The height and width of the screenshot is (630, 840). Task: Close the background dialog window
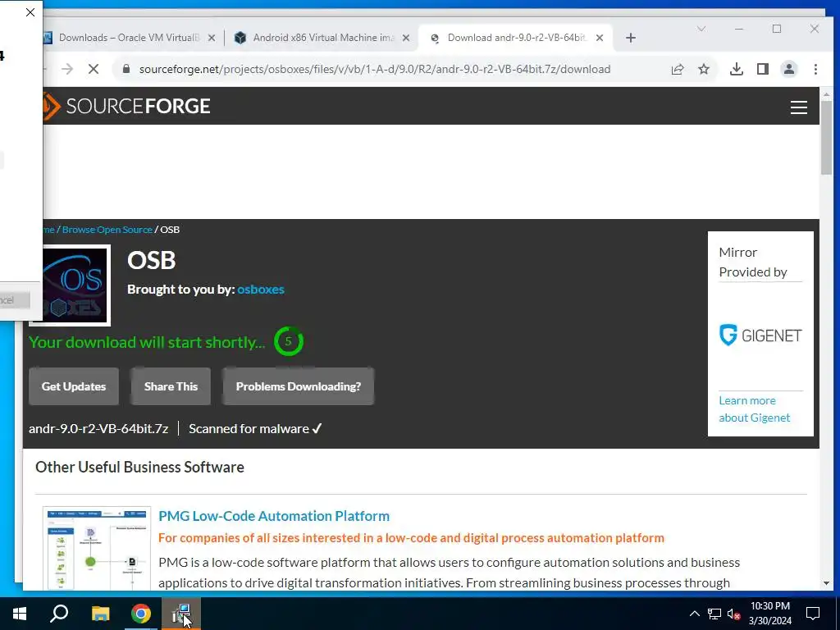30,12
